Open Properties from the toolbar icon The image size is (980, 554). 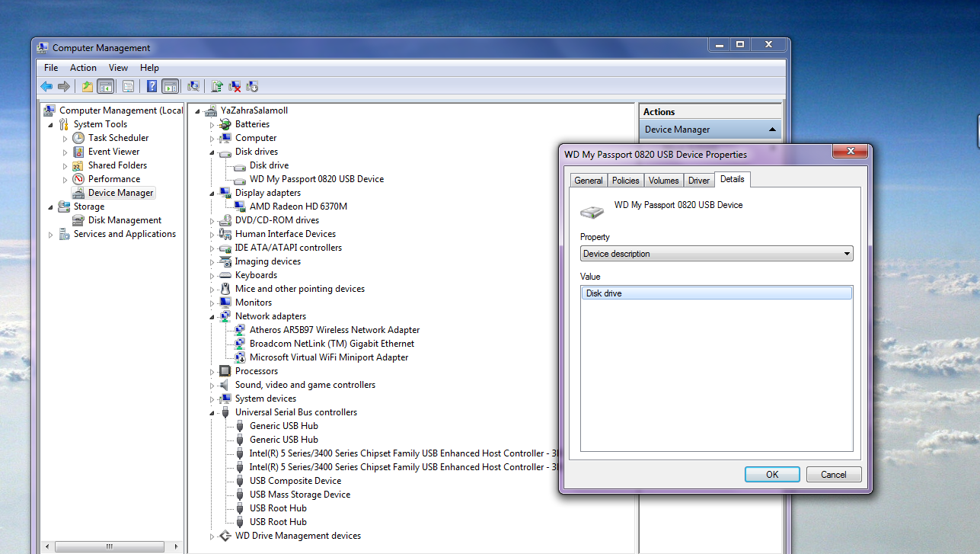click(x=128, y=87)
